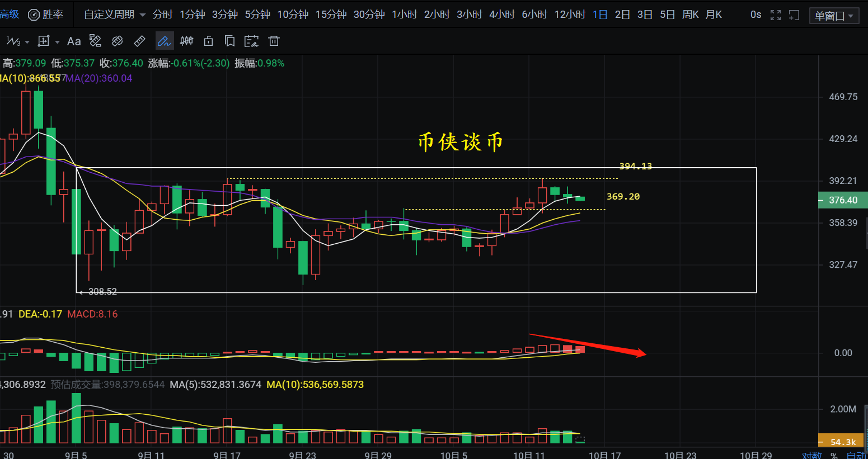
Task: Click the add window icon
Action: (x=794, y=15)
